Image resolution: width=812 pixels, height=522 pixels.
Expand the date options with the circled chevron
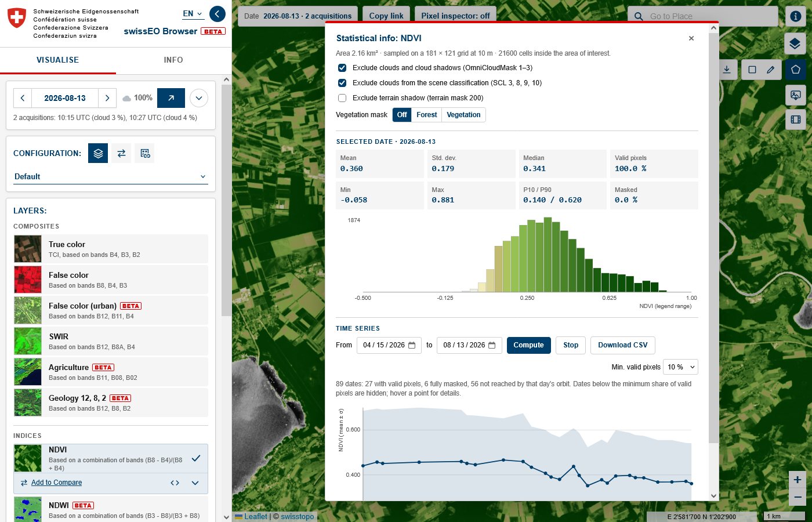click(x=199, y=98)
